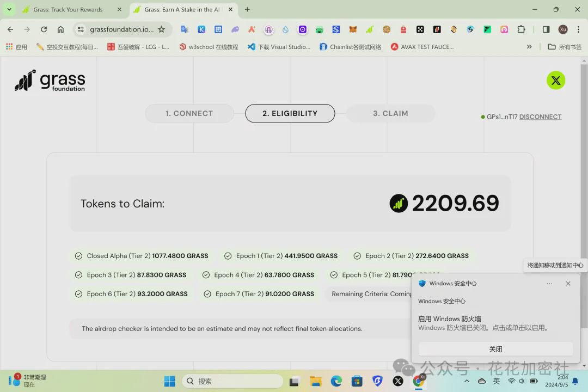Screen dimensions: 588x392
Task: Open the 应用 apps bookmark
Action: (16, 47)
